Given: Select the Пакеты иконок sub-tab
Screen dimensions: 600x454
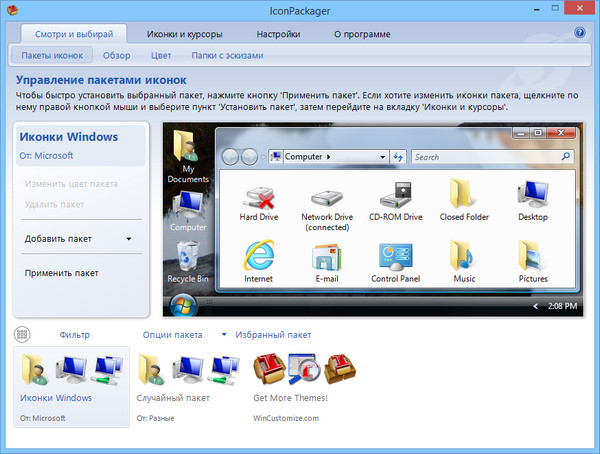Looking at the screenshot, I should tap(52, 56).
